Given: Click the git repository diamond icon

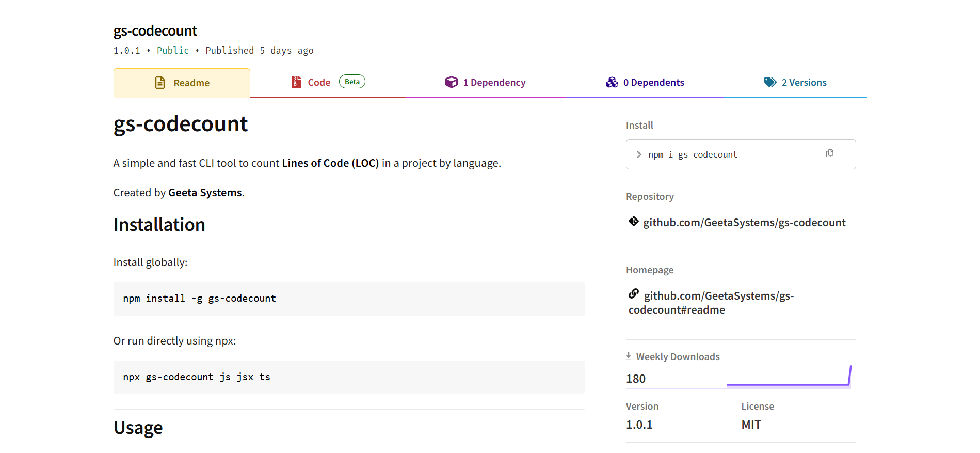Looking at the screenshot, I should click(634, 222).
